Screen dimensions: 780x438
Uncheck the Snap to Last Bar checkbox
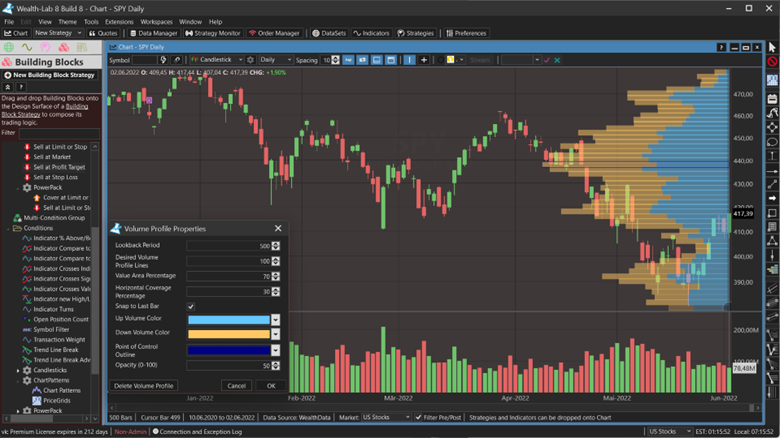click(x=191, y=306)
